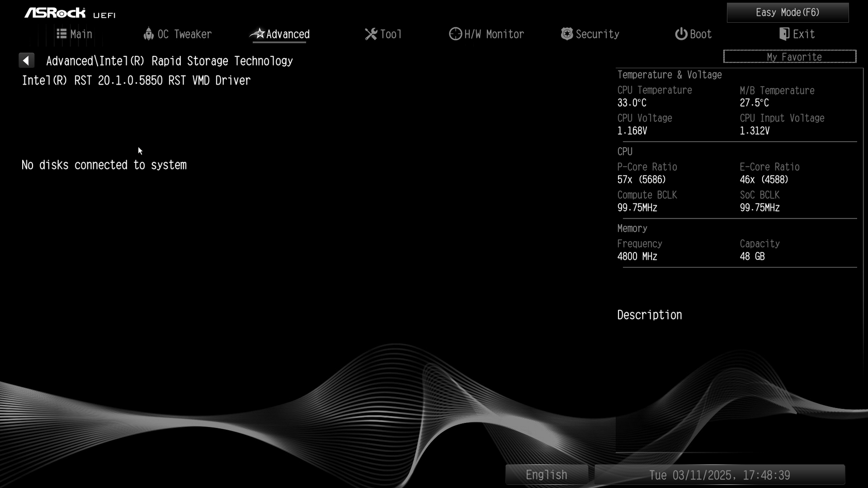Viewport: 868px width, 488px height.
Task: Switch to the OC Tweaker tab
Action: [x=178, y=34]
